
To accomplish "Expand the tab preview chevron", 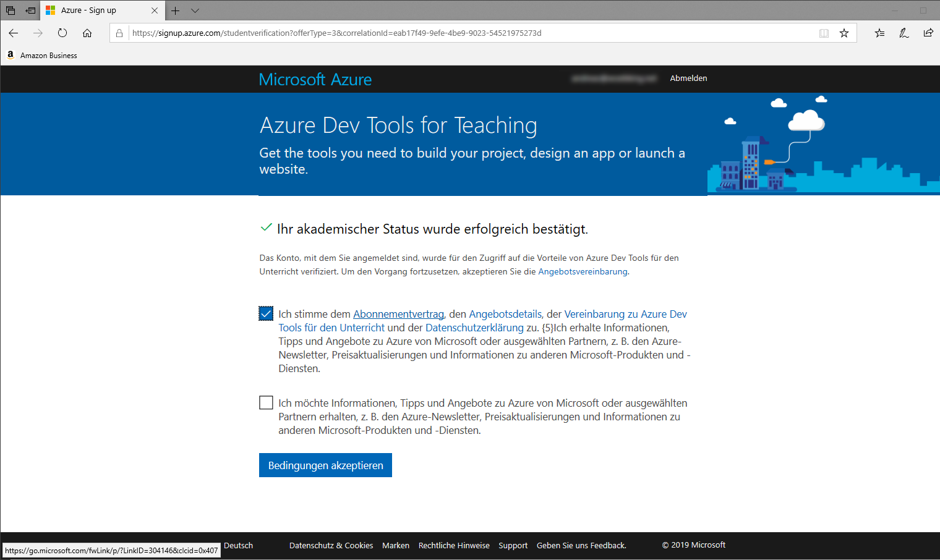I will [x=195, y=11].
